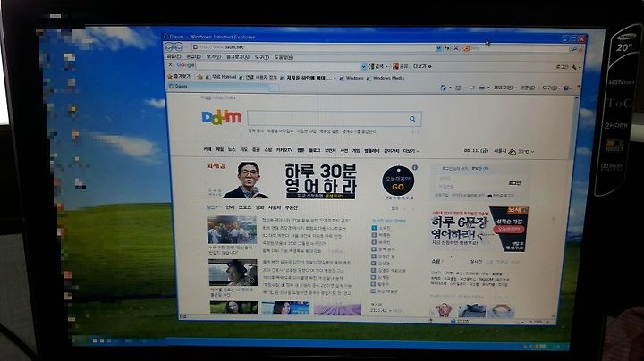Screen dimensions: 644x361
Task: Open the news thumbnail of woman in car
Action: click(233, 273)
